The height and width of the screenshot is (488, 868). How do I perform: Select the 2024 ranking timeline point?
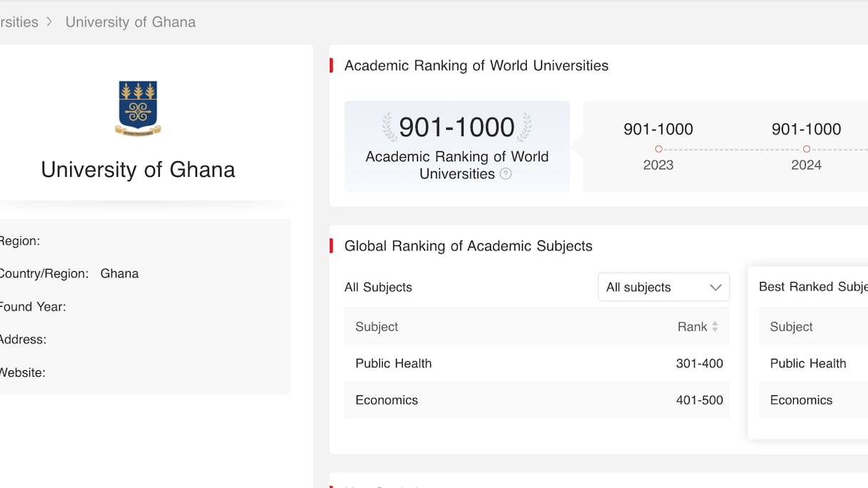click(x=806, y=149)
